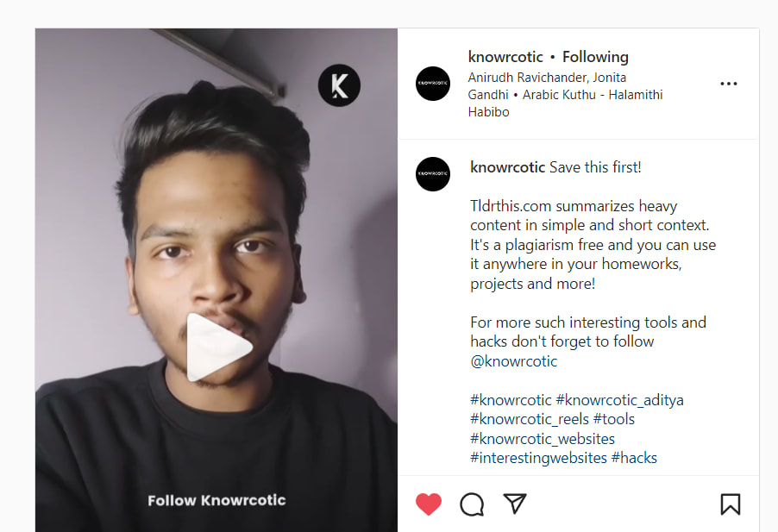Open the Arabic Kuthu audio track link
The width and height of the screenshot is (778, 532).
(593, 95)
